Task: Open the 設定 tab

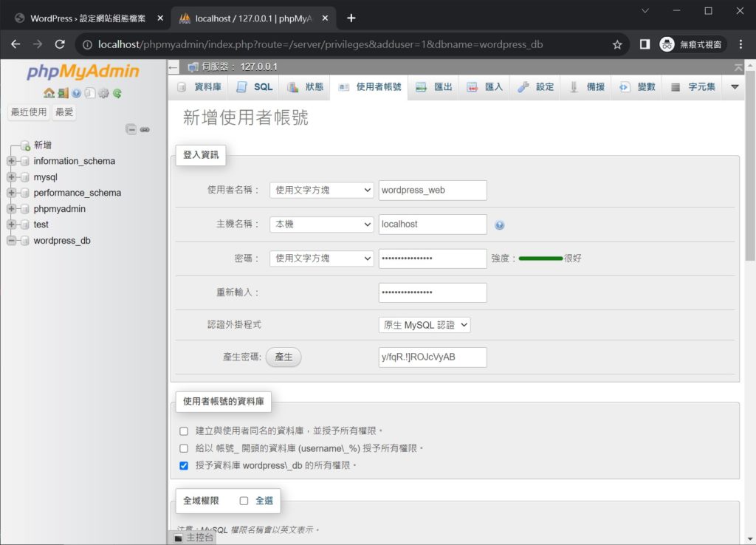Action: click(536, 87)
